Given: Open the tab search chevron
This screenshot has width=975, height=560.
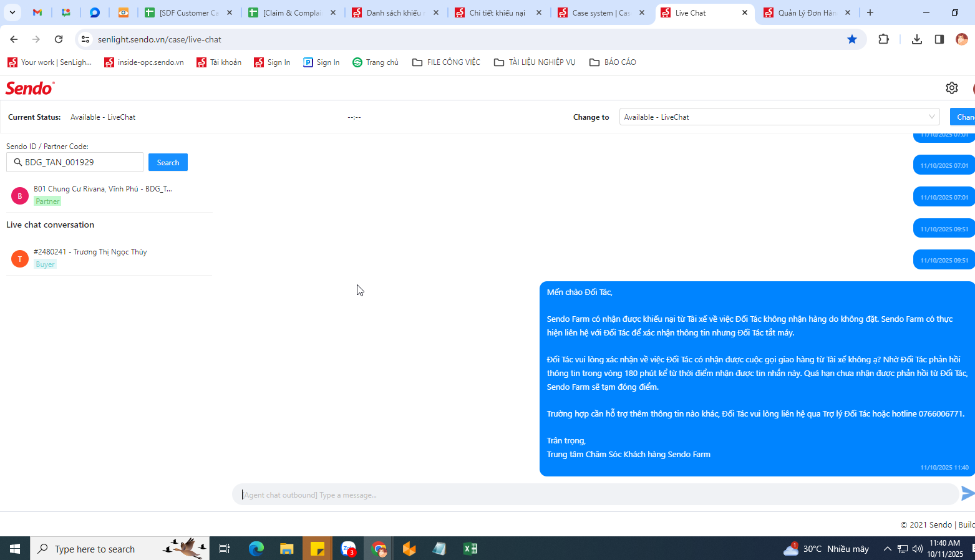Looking at the screenshot, I should (12, 12).
